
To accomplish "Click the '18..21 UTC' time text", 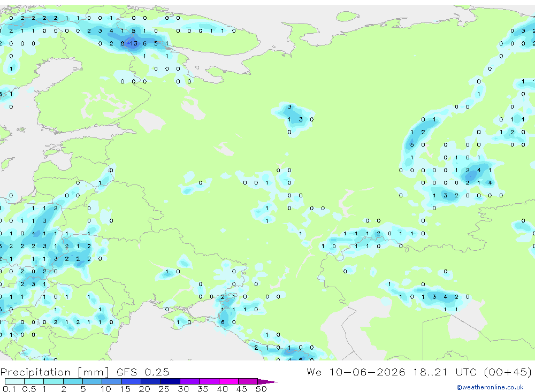I will tap(445, 372).
